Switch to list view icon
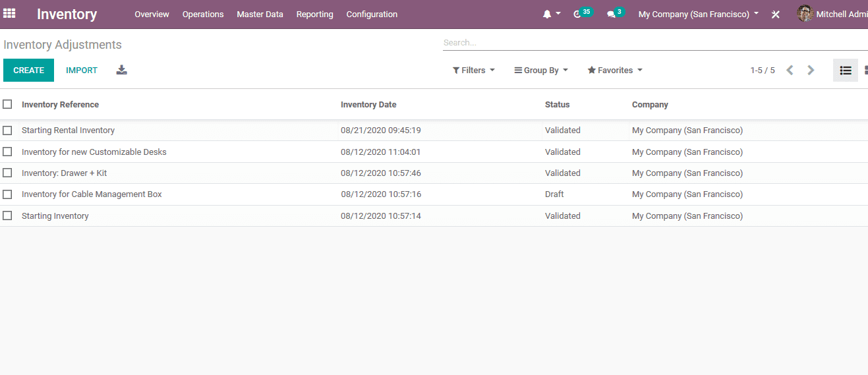This screenshot has height=375, width=868. pos(846,70)
